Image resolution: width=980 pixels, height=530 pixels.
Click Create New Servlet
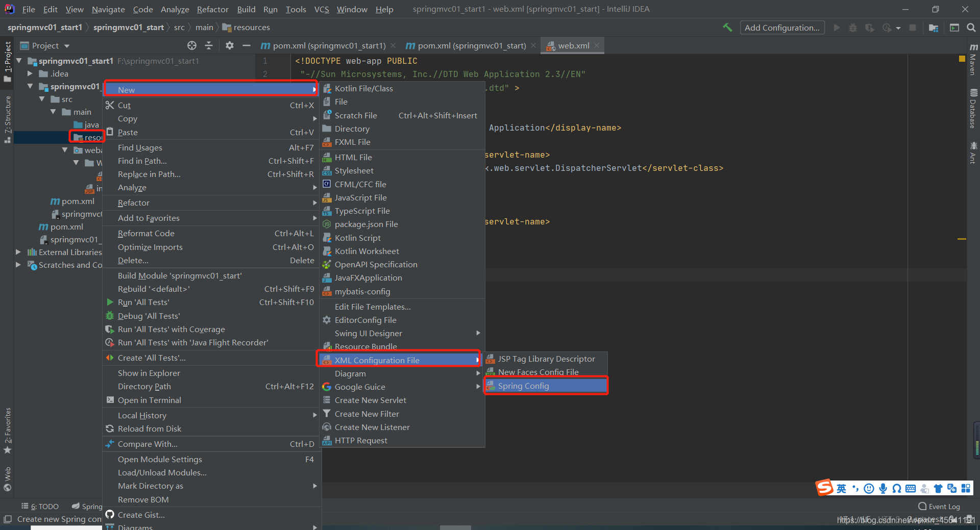402,400
